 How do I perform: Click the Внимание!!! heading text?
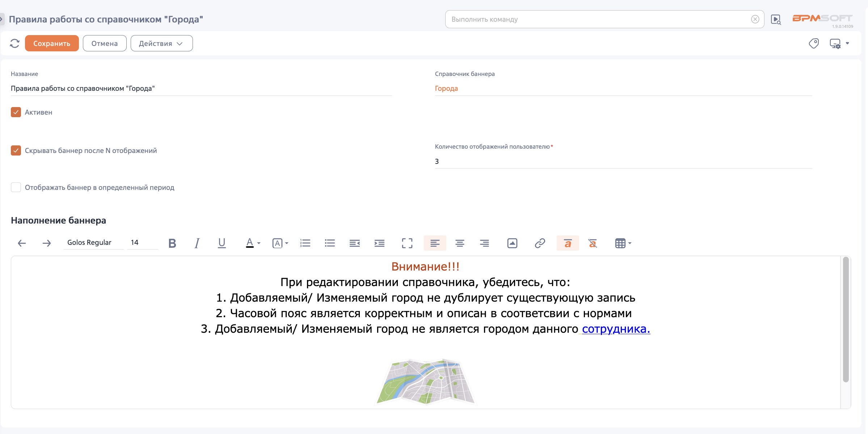click(426, 267)
